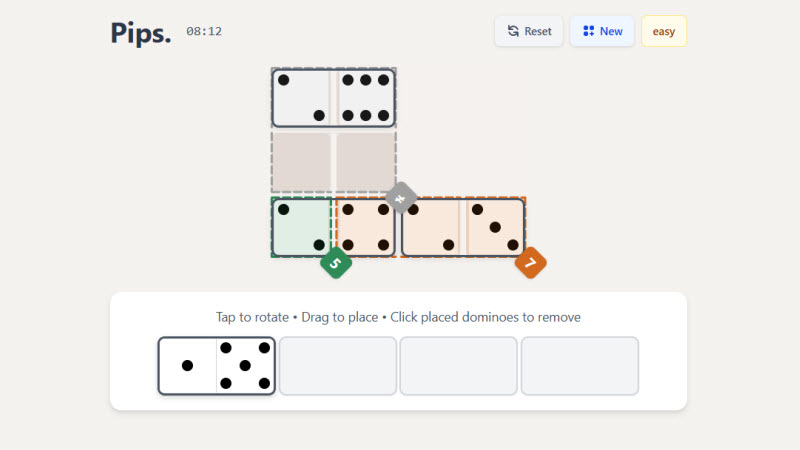Click the grid icon on New button

tap(588, 31)
